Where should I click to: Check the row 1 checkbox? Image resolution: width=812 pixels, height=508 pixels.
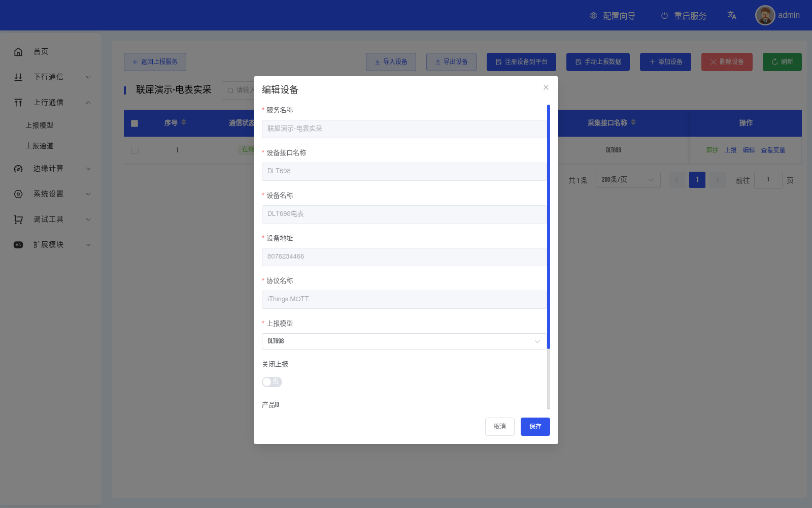click(134, 150)
